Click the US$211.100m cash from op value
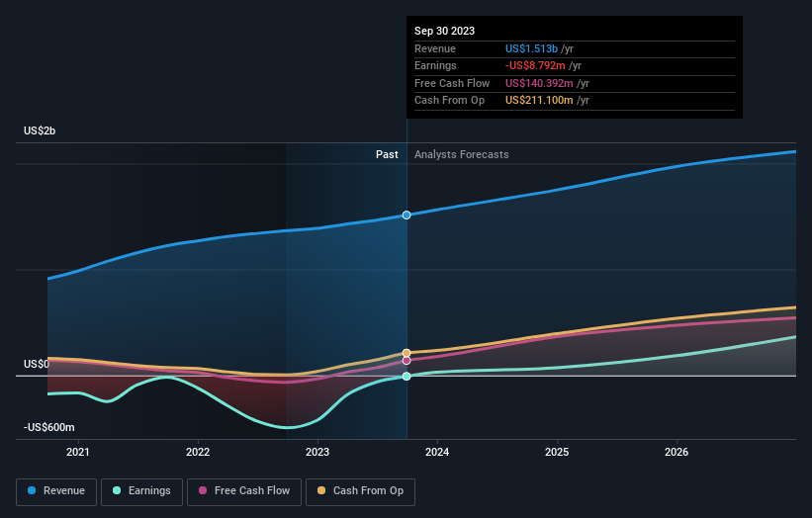The height and width of the screenshot is (518, 812). point(539,101)
